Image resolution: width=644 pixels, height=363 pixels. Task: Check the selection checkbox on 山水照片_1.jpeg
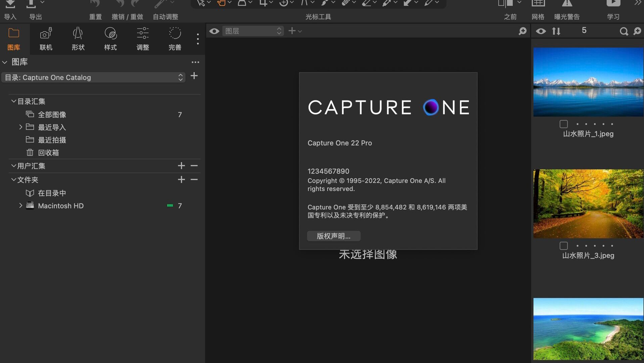[563, 124]
